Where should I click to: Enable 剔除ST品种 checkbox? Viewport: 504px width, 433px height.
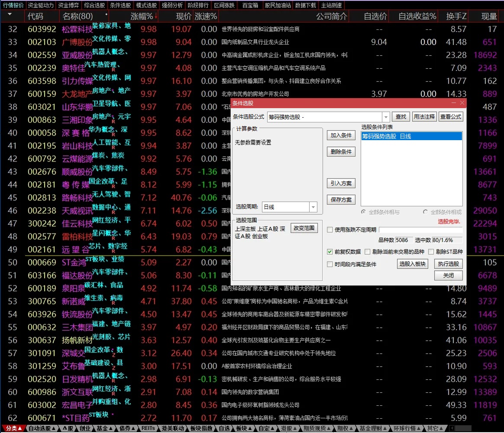tap(431, 252)
